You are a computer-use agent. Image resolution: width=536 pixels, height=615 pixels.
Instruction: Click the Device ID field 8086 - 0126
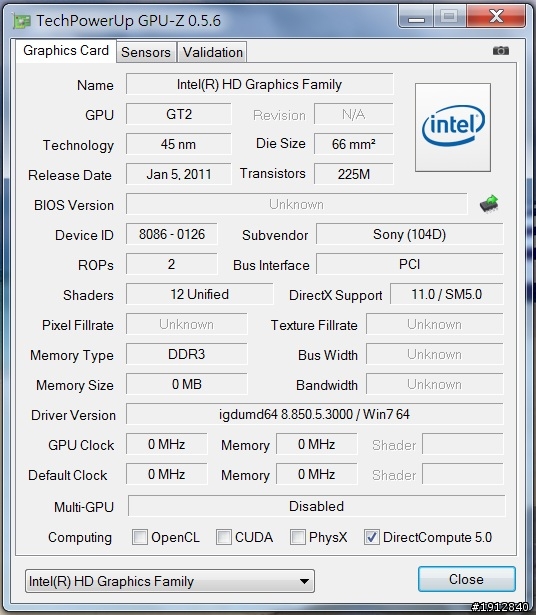point(172,234)
